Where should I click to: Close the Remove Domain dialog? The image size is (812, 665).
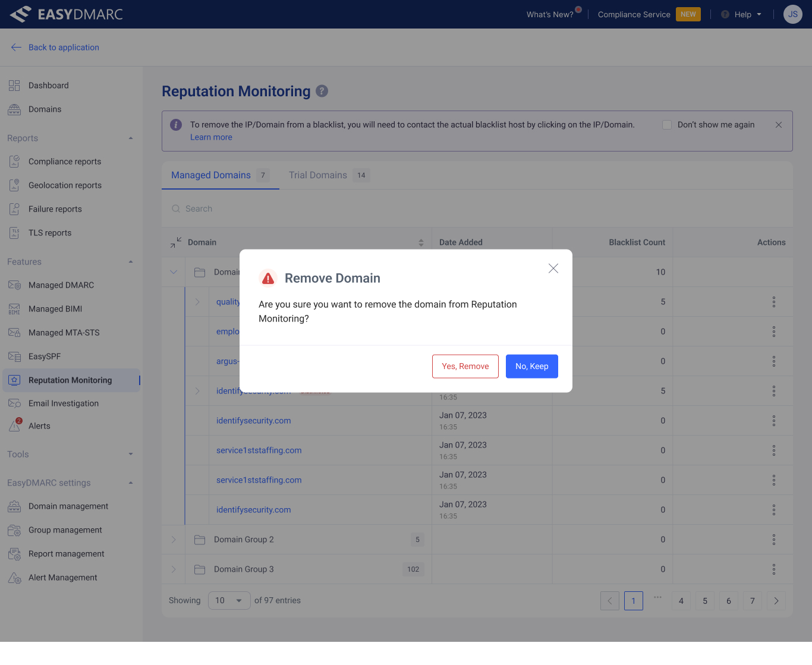pyautogui.click(x=553, y=269)
